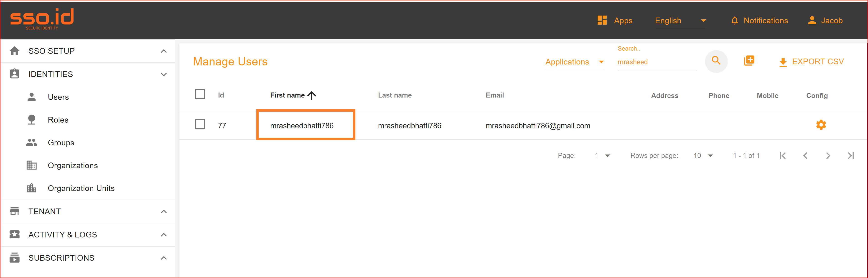Click the Id value 77
Image resolution: width=868 pixels, height=278 pixels.
coord(222,126)
